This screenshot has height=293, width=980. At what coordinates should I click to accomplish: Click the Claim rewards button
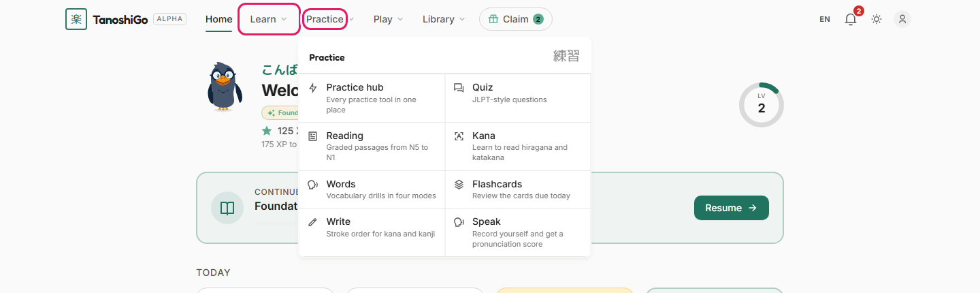(516, 19)
